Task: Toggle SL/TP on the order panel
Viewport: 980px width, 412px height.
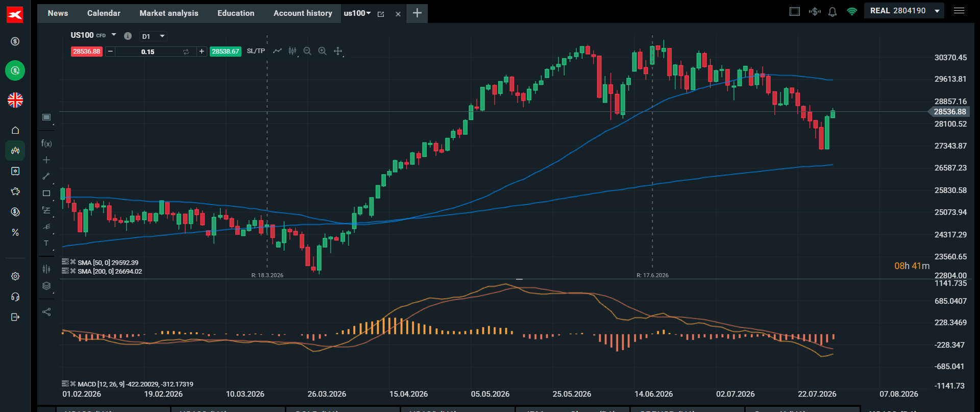Action: [256, 51]
